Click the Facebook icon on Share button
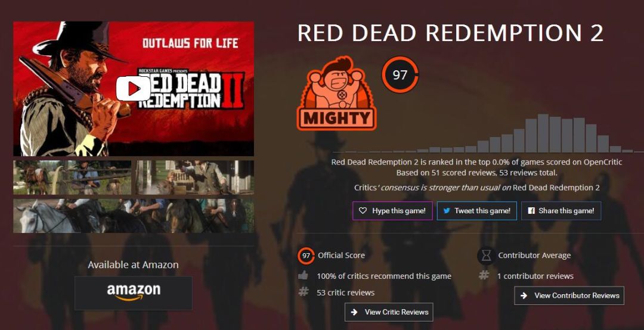Screen dimensions: 644x330 [531, 210]
